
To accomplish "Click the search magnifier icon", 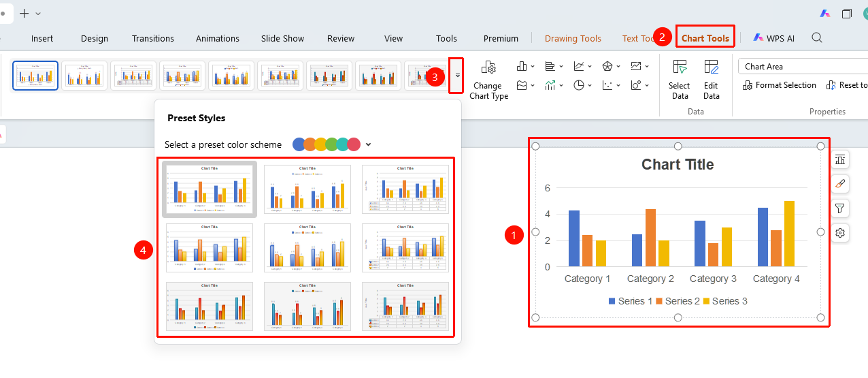I will [x=817, y=38].
